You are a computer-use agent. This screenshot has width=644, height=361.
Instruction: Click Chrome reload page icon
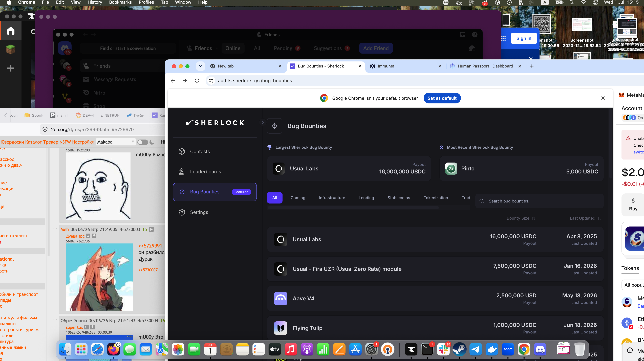tap(197, 80)
